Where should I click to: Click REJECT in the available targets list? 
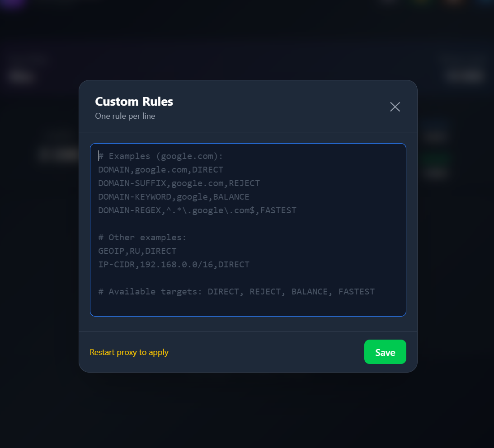(x=265, y=292)
